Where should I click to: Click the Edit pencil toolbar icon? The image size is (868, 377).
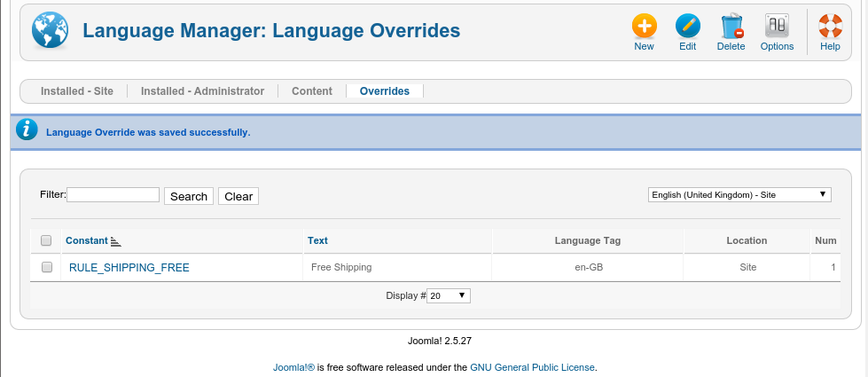[x=687, y=27]
